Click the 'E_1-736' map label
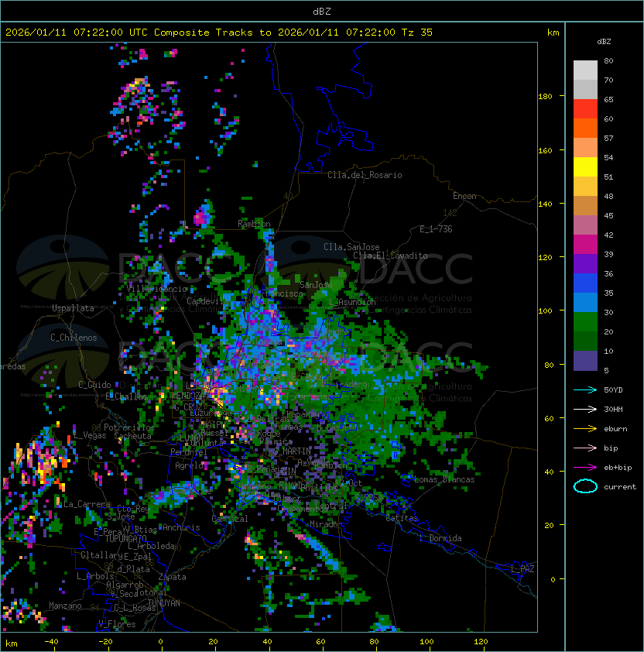Viewport: 644px width, 652px height. point(436,229)
